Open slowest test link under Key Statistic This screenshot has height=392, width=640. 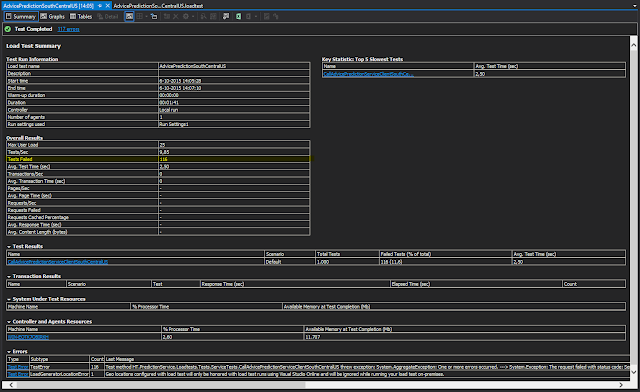pyautogui.click(x=369, y=74)
